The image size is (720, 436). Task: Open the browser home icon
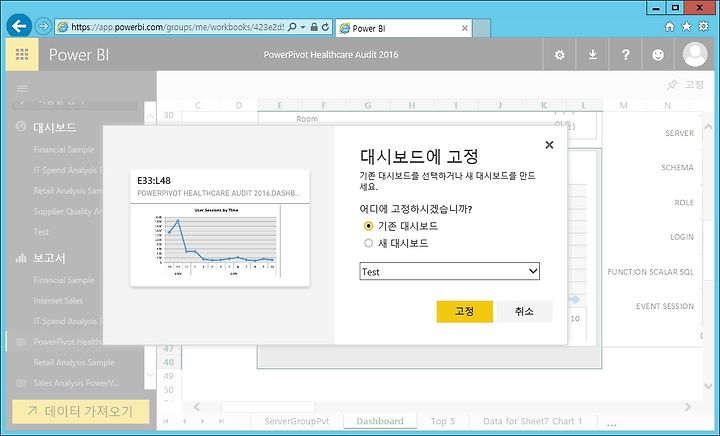pos(669,27)
